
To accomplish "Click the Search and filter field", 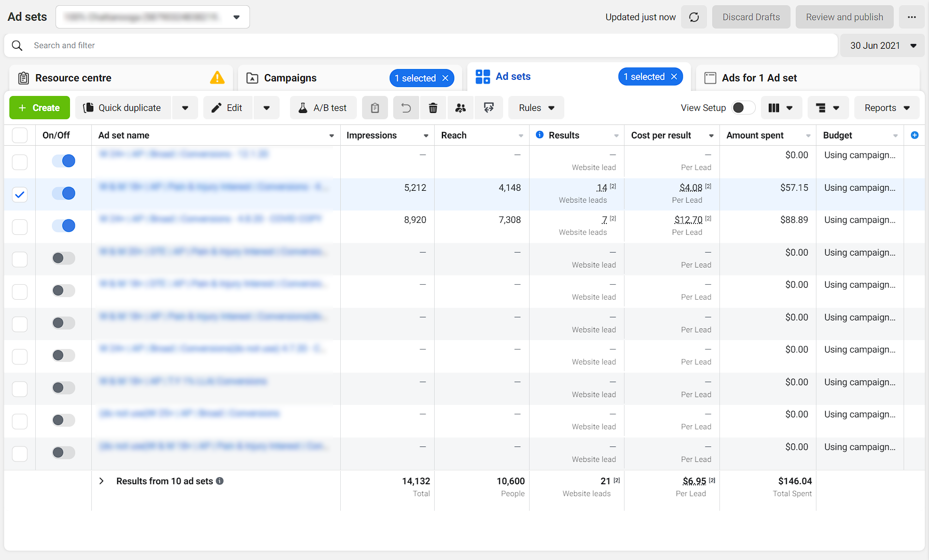I will (207, 45).
